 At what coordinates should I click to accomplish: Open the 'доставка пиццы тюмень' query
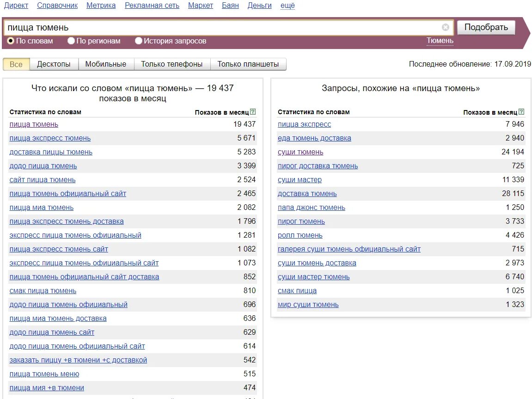51,152
